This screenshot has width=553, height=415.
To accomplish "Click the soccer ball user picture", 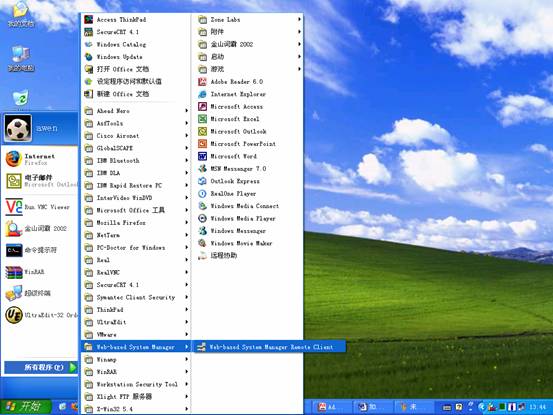I will pos(18,128).
